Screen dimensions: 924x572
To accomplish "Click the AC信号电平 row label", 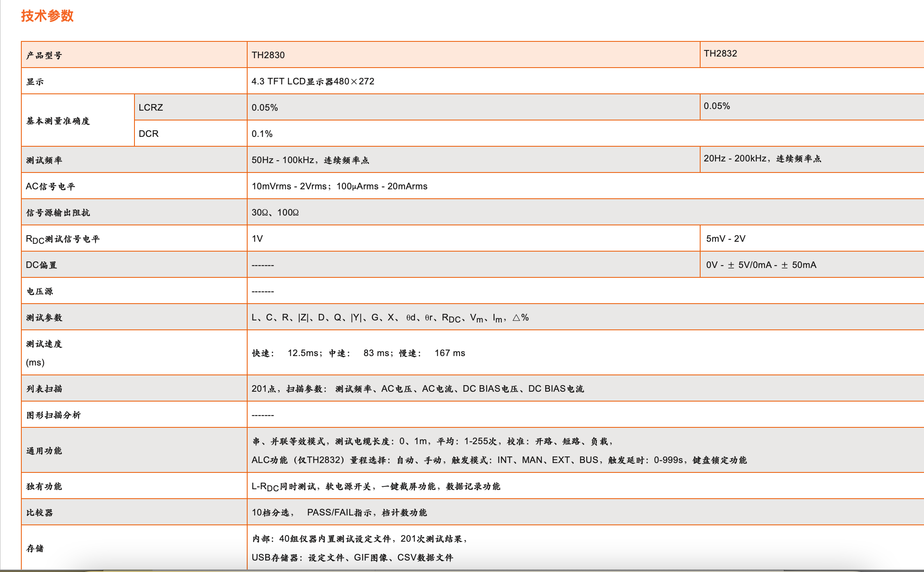I will (x=50, y=186).
